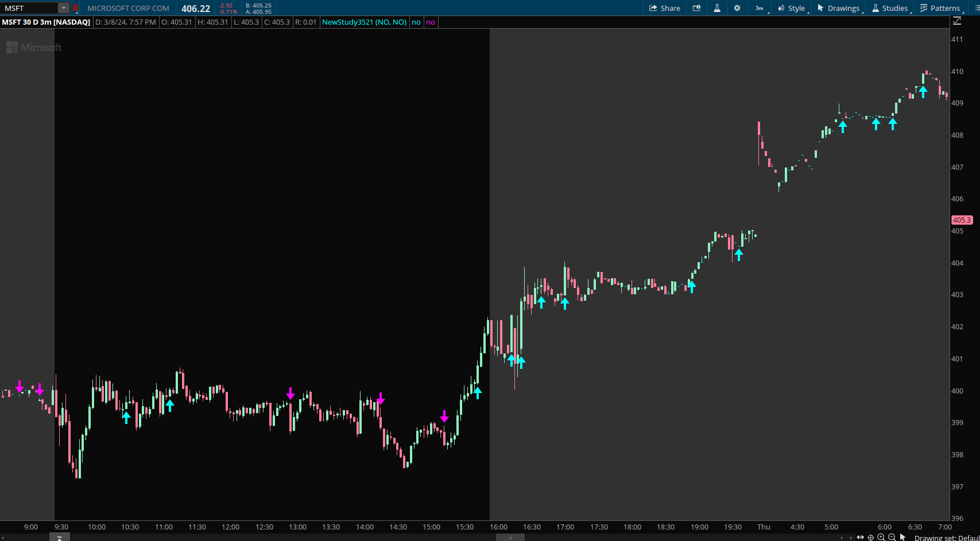Expand the 3m timeframe dropdown
The width and height of the screenshot is (980, 541).
click(x=759, y=8)
